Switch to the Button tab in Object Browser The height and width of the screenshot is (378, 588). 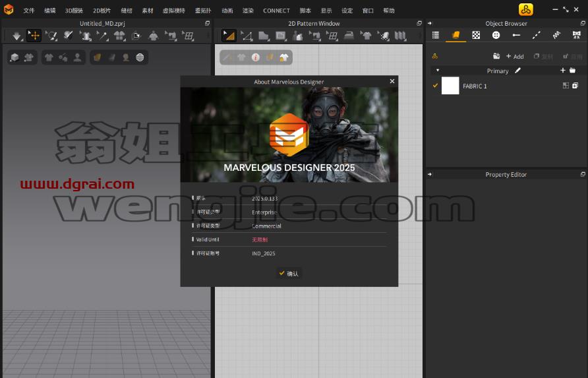(496, 35)
